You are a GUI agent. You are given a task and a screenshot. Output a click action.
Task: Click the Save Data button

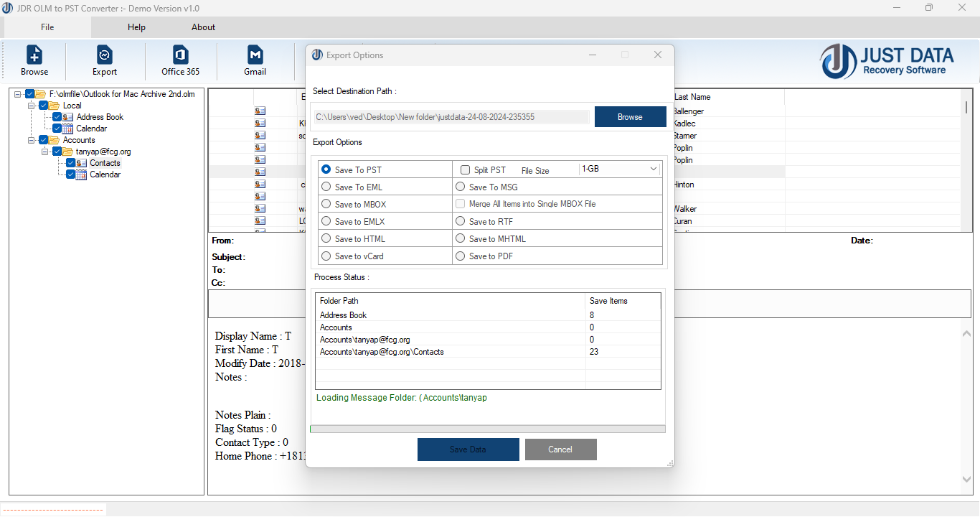pos(468,450)
